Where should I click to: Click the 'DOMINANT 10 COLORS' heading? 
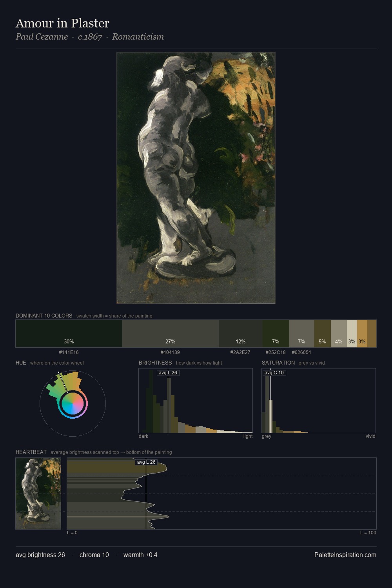[x=44, y=316]
